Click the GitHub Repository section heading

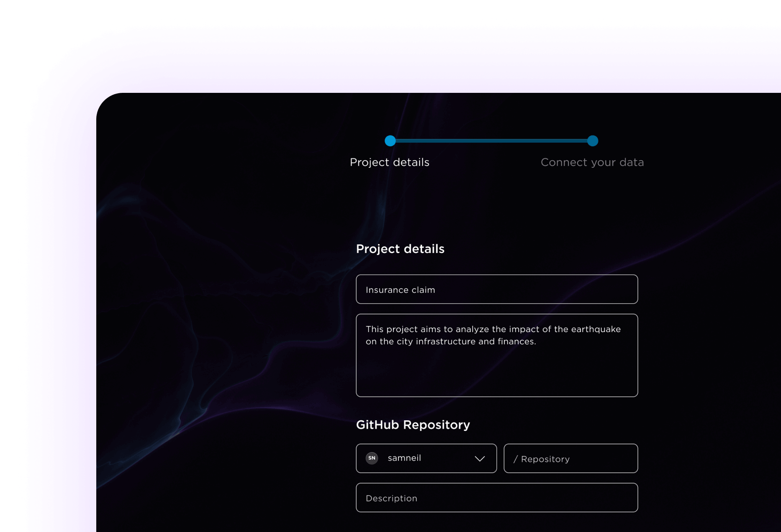413,425
